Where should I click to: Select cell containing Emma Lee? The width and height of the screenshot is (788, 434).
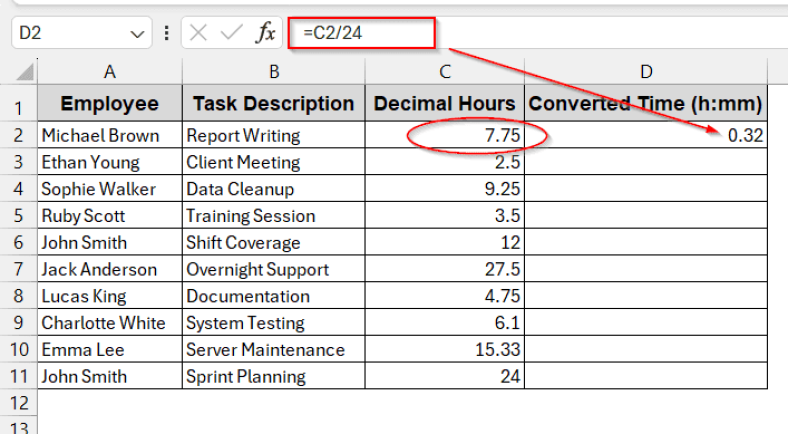[110, 349]
